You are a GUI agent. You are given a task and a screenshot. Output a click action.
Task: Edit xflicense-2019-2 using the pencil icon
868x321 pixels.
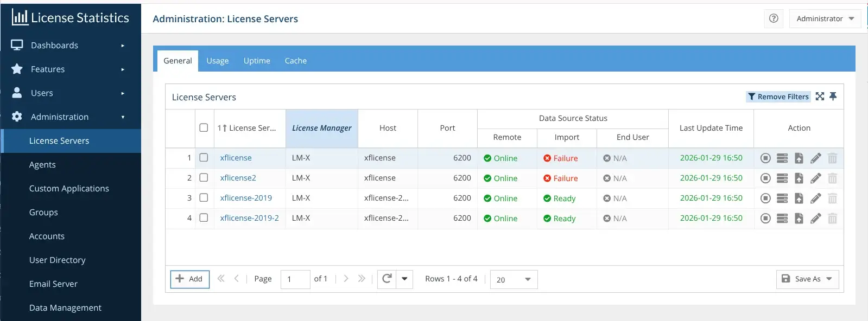coord(815,219)
